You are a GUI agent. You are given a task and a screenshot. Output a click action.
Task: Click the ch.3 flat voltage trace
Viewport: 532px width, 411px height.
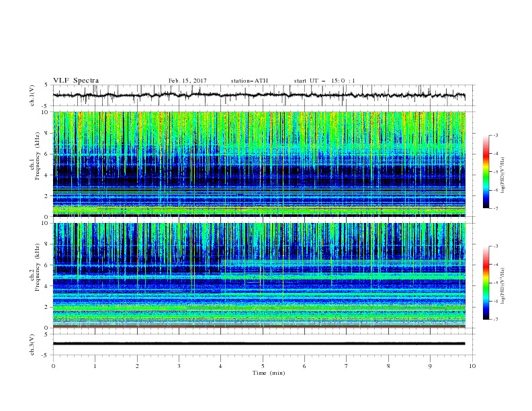pyautogui.click(x=259, y=344)
